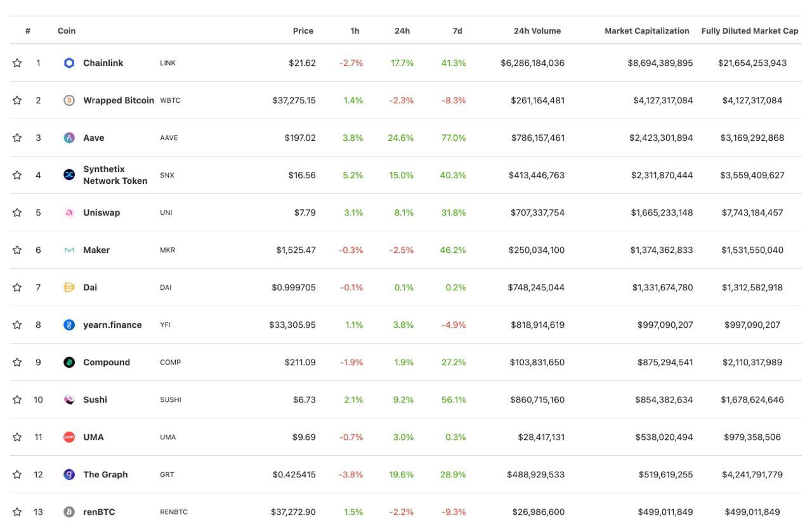Screen dimensions: 812x530
Task: Select Uniswap fully diluted cap $7,743,184,457
Action: point(752,212)
